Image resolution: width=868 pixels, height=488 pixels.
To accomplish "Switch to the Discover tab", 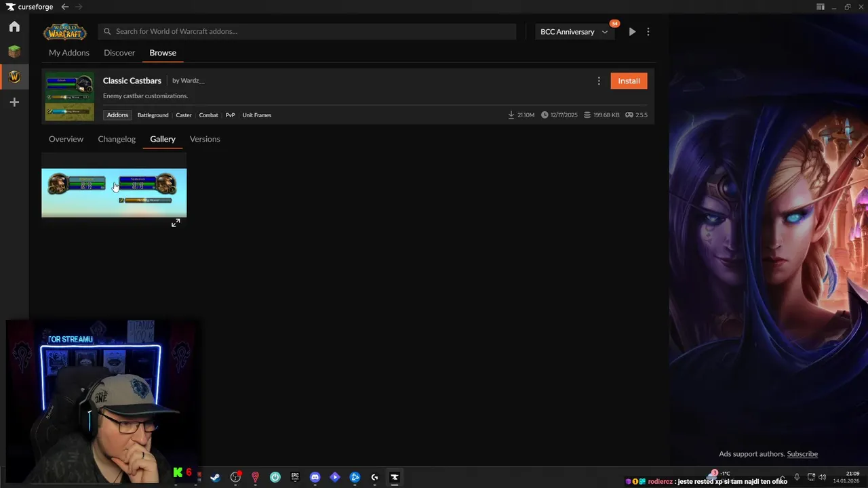I will 119,53.
